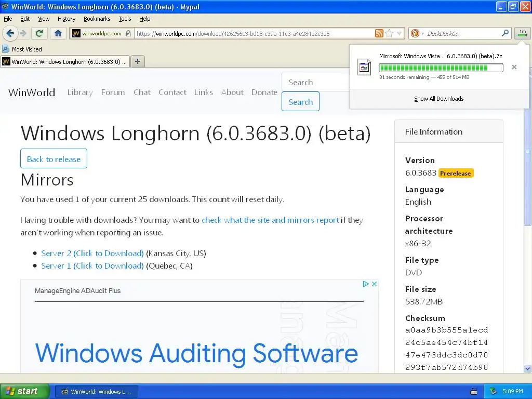This screenshot has width=532, height=399.
Task: Open the DuckDuckGo search engine selector
Action: [417, 33]
